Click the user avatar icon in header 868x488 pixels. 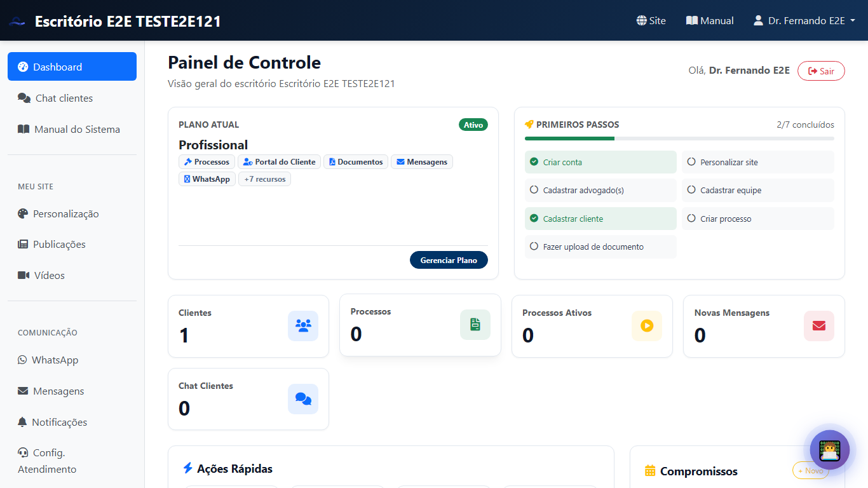[x=758, y=20]
